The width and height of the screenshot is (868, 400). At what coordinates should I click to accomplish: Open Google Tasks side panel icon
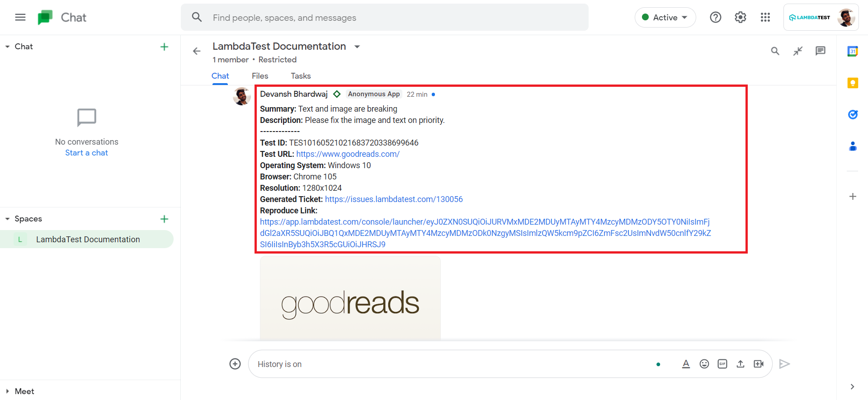tap(853, 115)
